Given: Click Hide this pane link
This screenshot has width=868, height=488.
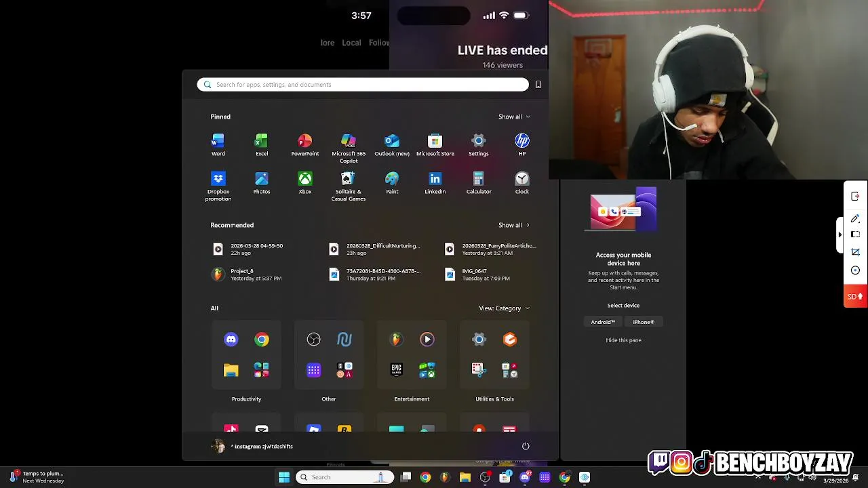Looking at the screenshot, I should tap(623, 340).
